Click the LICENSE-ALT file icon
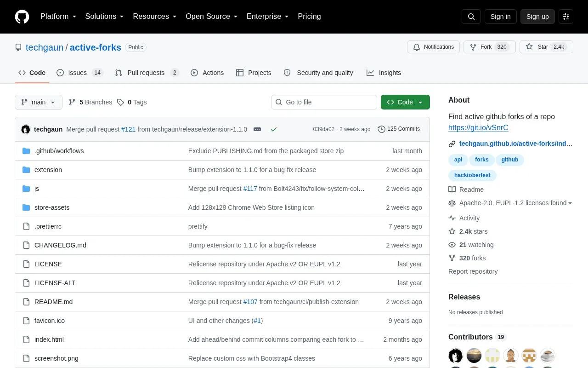Screen dimensions: 588x368 [x=26, y=283]
